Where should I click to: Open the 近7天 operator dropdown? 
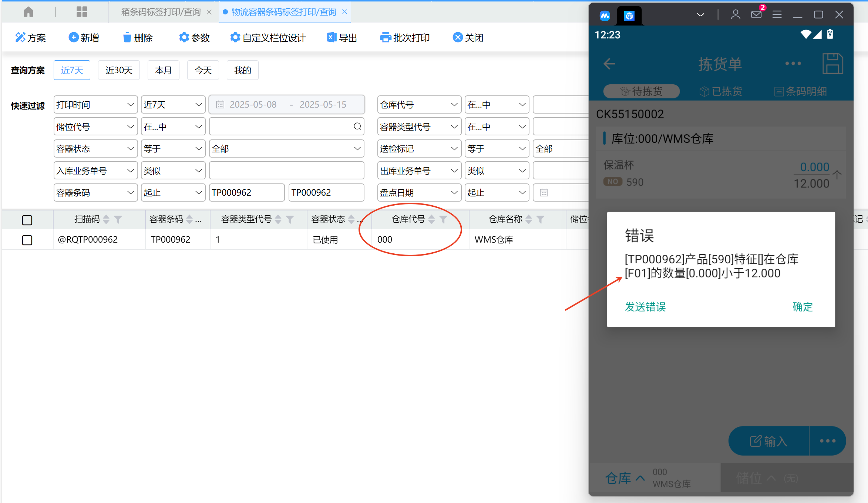click(173, 105)
